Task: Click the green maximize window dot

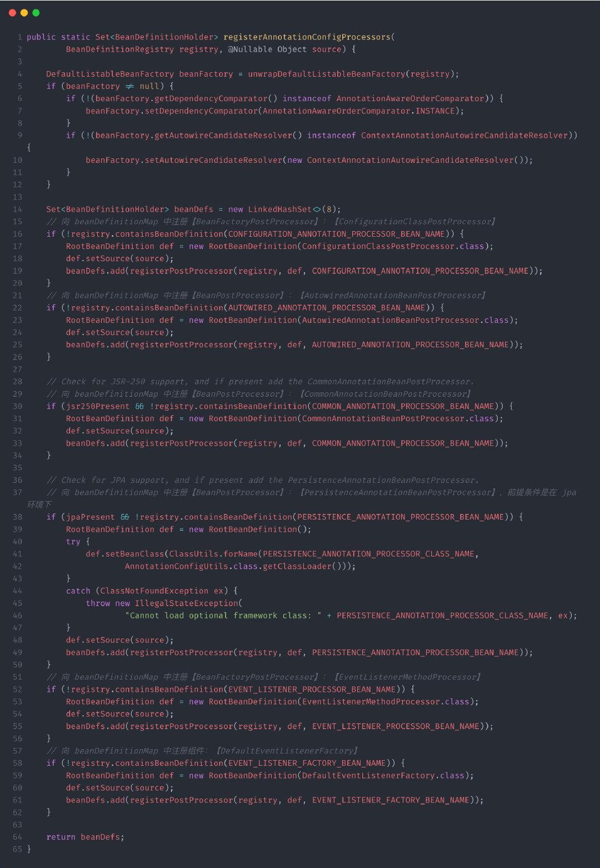Action: (36, 13)
